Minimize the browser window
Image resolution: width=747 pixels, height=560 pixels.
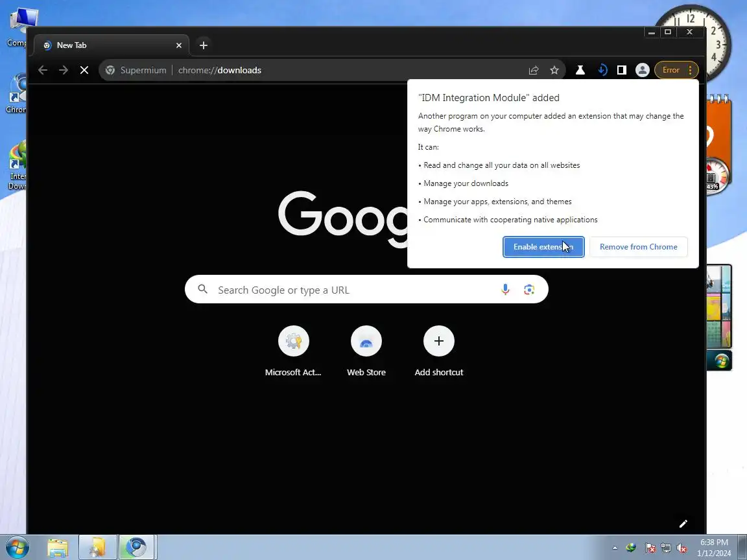pyautogui.click(x=652, y=32)
